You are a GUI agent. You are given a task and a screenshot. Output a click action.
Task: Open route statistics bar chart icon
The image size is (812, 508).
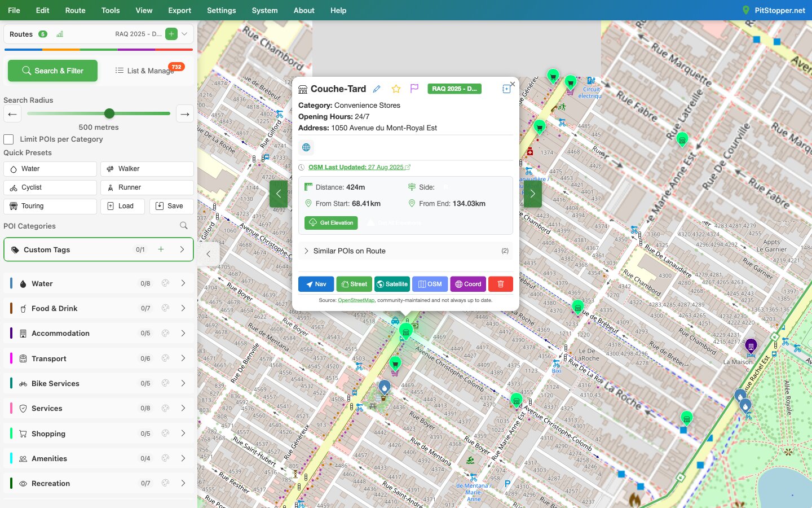point(60,34)
